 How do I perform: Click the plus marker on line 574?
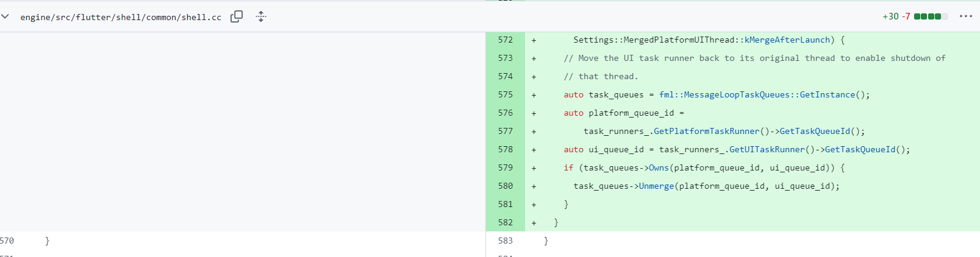pyautogui.click(x=534, y=77)
